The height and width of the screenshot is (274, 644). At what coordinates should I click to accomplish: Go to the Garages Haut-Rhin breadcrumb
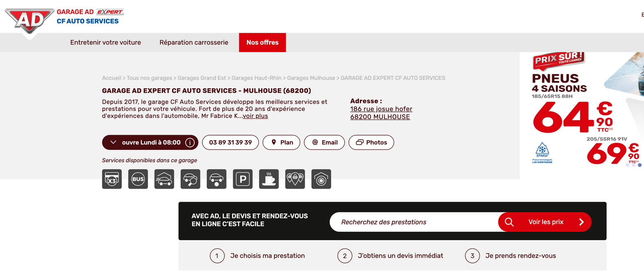pos(256,78)
